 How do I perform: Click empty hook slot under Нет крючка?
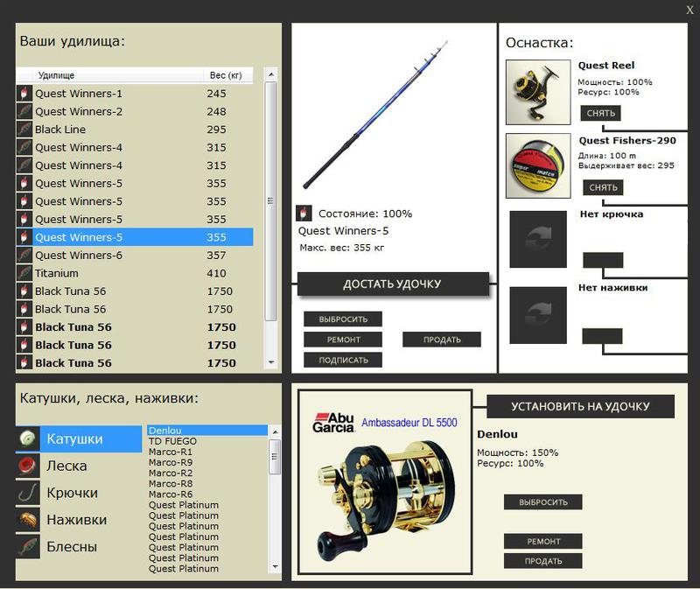pos(538,239)
